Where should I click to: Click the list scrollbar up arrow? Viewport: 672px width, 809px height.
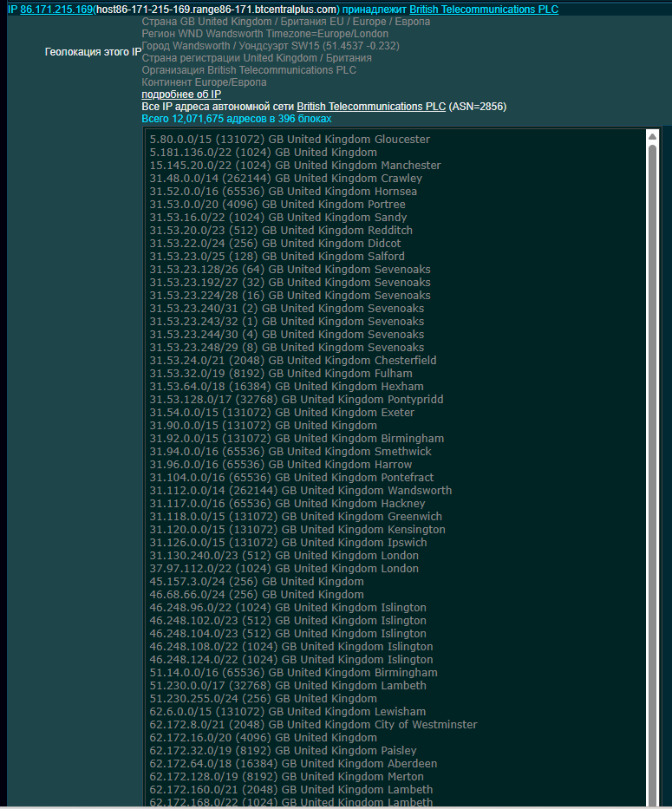pos(652,137)
